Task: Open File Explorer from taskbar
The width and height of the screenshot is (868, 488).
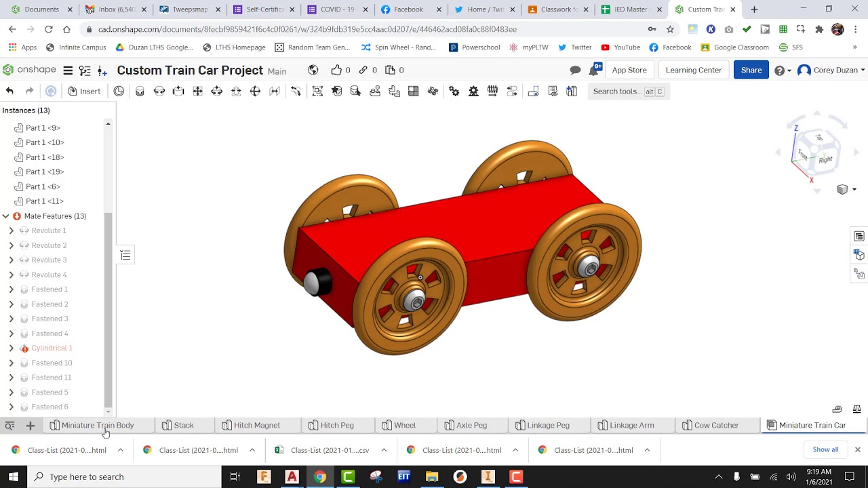Action: click(432, 476)
